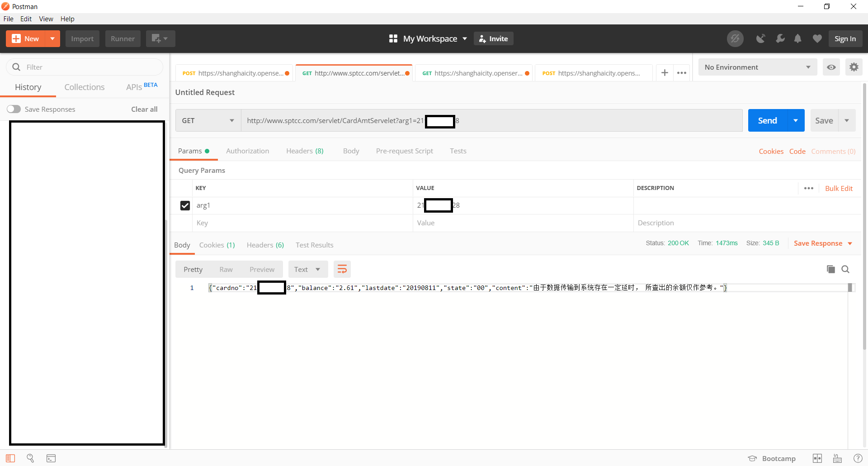
Task: Search within response body icon
Action: tap(845, 269)
